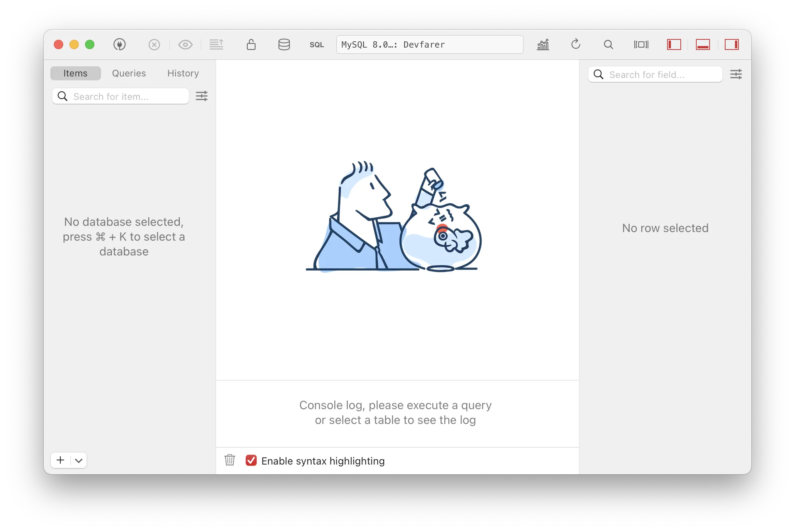Toggle the left sidebar panel icon

point(674,44)
